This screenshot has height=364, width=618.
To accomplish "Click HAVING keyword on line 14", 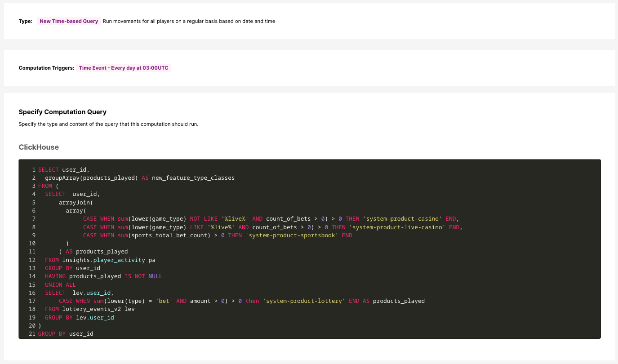I will click(55, 276).
